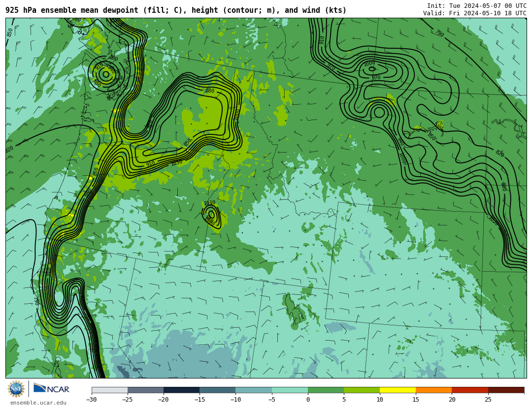The height and width of the screenshot is (409, 532).
Task: Pick the -15 to -10 dark teal colorbar swatch
Action: pyautogui.click(x=218, y=390)
